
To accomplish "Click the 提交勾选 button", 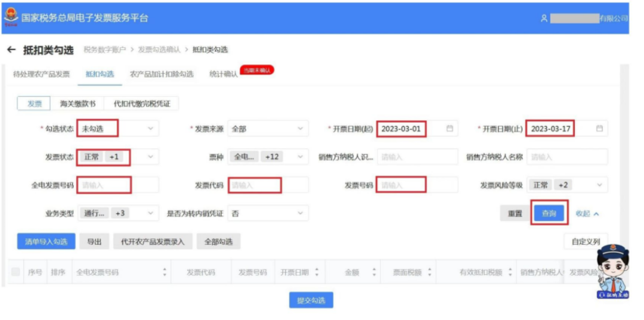I will [x=311, y=300].
